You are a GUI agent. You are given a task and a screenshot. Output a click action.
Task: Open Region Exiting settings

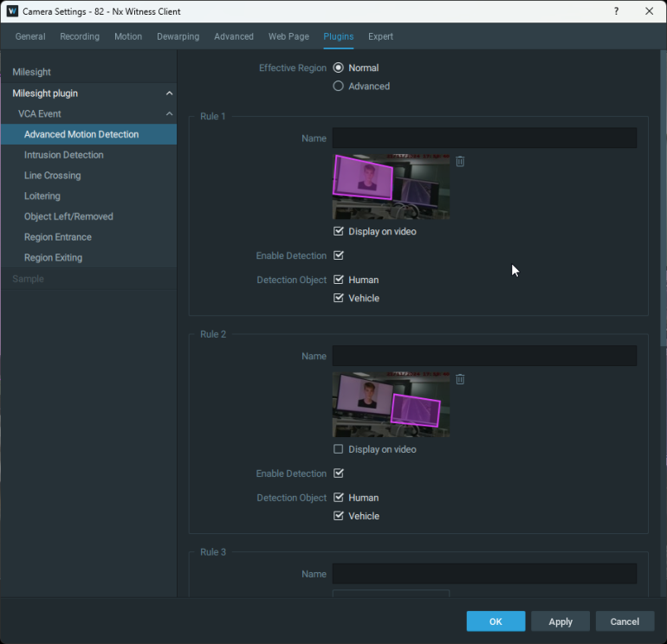click(x=88, y=258)
